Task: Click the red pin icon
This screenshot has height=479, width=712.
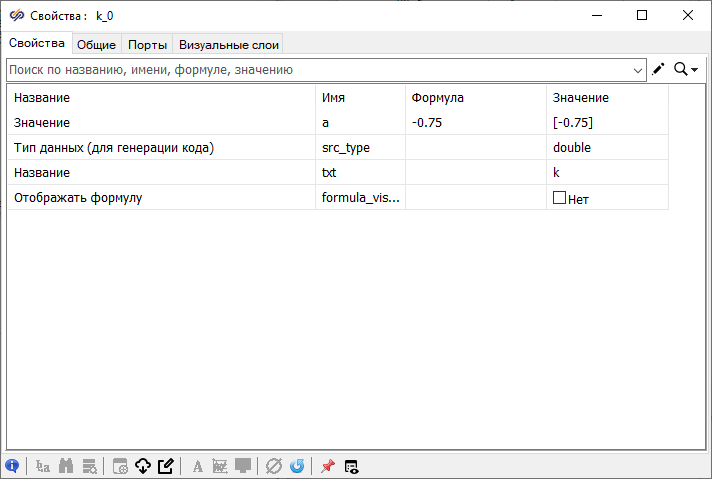Action: (327, 466)
